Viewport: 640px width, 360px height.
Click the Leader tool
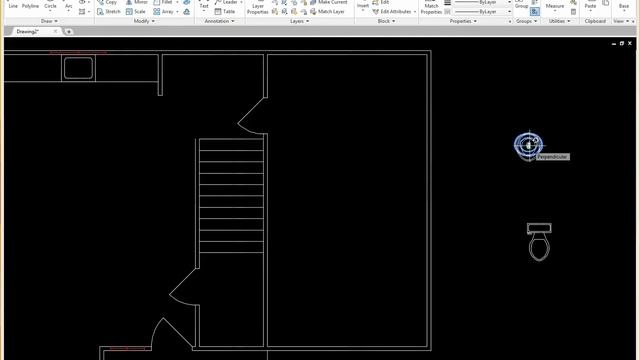click(x=227, y=2)
